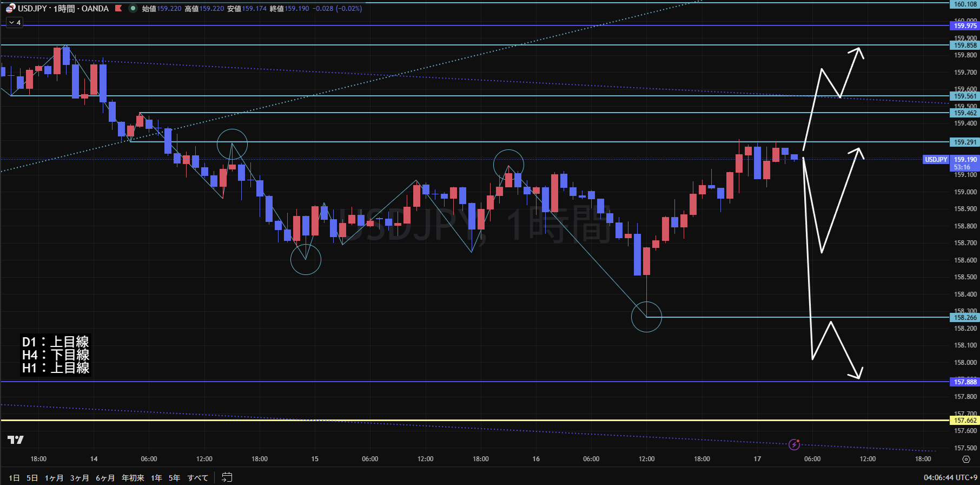The width and height of the screenshot is (980, 485).
Task: Click the USDJPY currency flag icon
Action: click(10, 8)
